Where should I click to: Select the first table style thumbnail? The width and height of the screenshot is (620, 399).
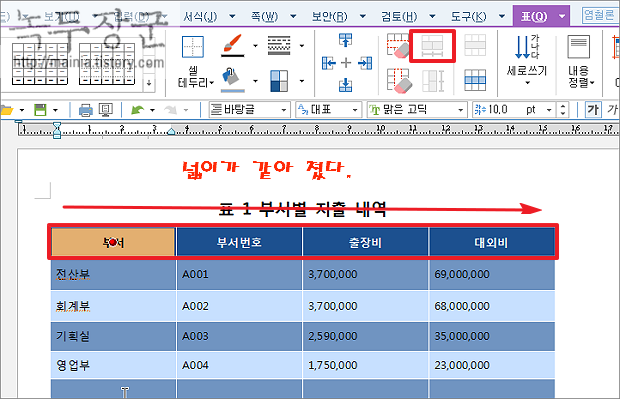click(40, 64)
